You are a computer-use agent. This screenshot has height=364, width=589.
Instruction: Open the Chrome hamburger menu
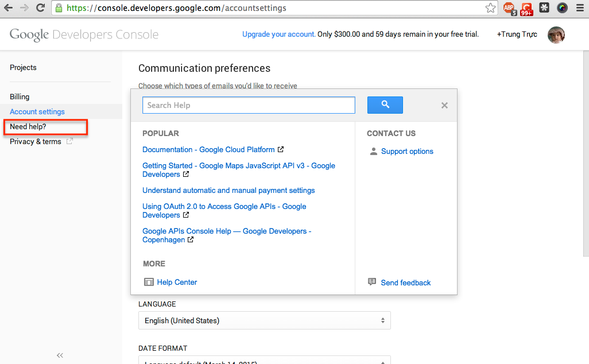580,8
